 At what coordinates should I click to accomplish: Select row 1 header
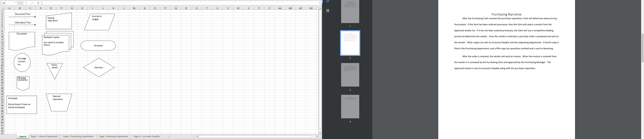2,11
